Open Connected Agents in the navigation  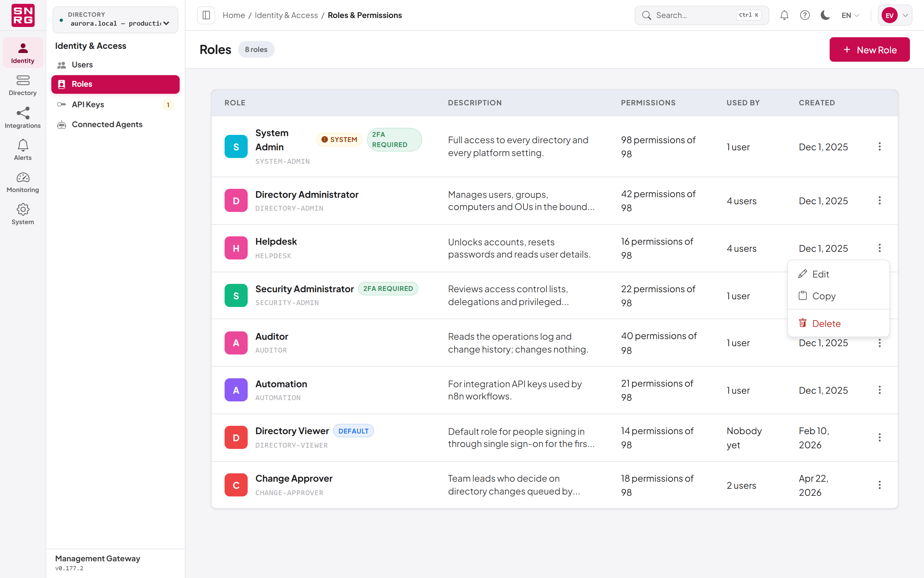115,124
